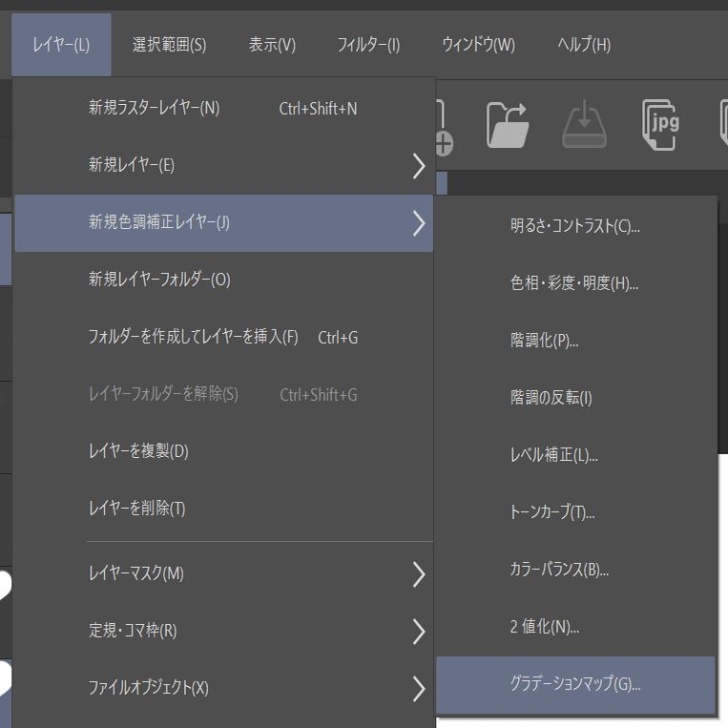Expand the レイヤーマスク(M) submenu arrow

click(419, 574)
